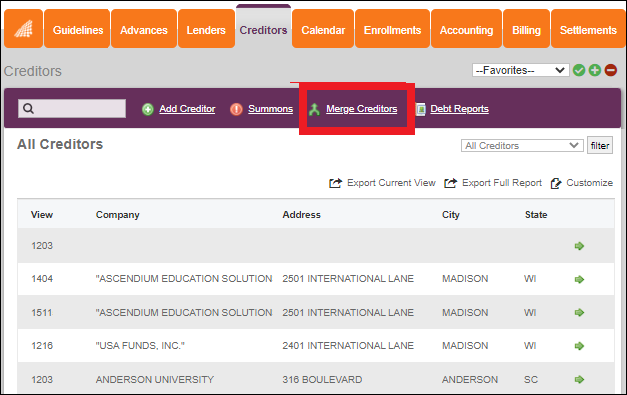This screenshot has height=395, width=627.
Task: Click view number 1511
Action: pos(42,312)
